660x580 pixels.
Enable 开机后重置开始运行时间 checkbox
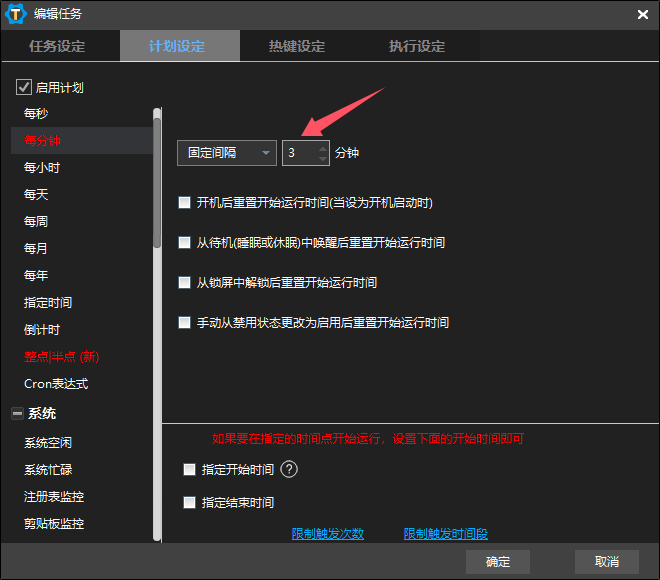click(184, 202)
